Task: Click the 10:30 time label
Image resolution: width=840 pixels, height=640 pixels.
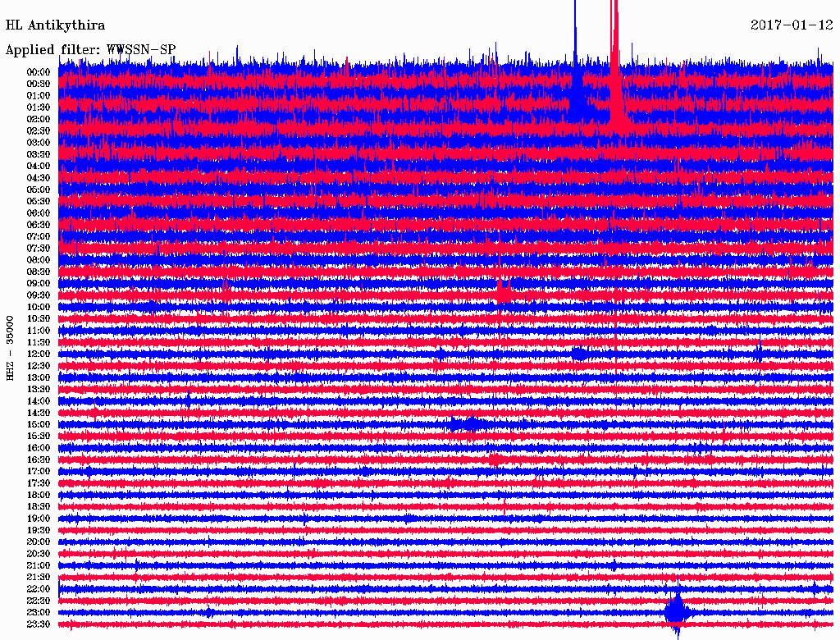Action: (x=39, y=318)
